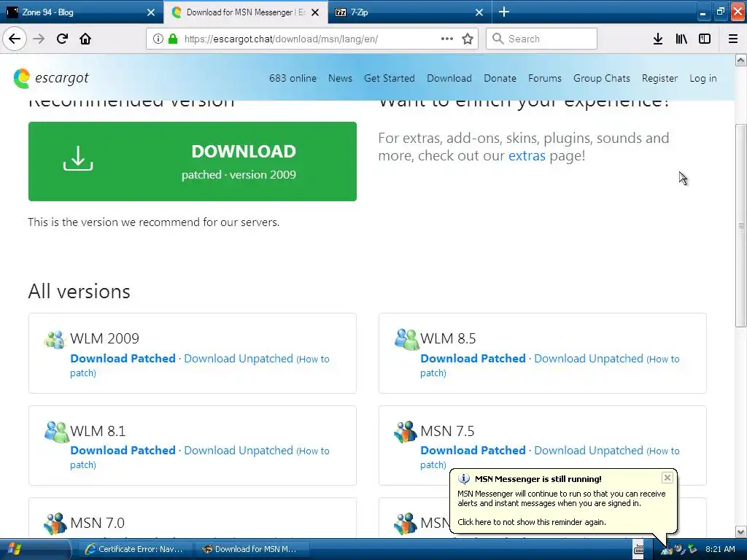The width and height of the screenshot is (747, 560).
Task: Open the Register page
Action: (x=659, y=78)
